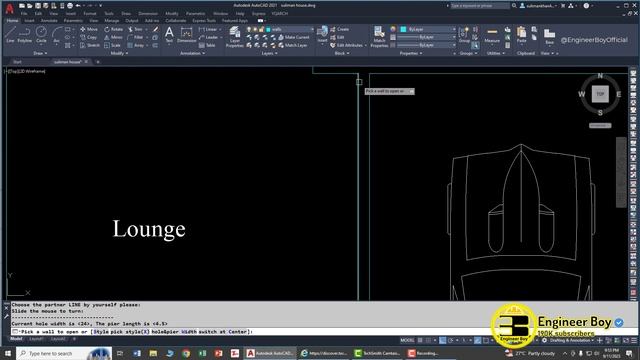Screen dimensions: 640x360
Task: Click Match Properties tool
Action: coord(379,37)
